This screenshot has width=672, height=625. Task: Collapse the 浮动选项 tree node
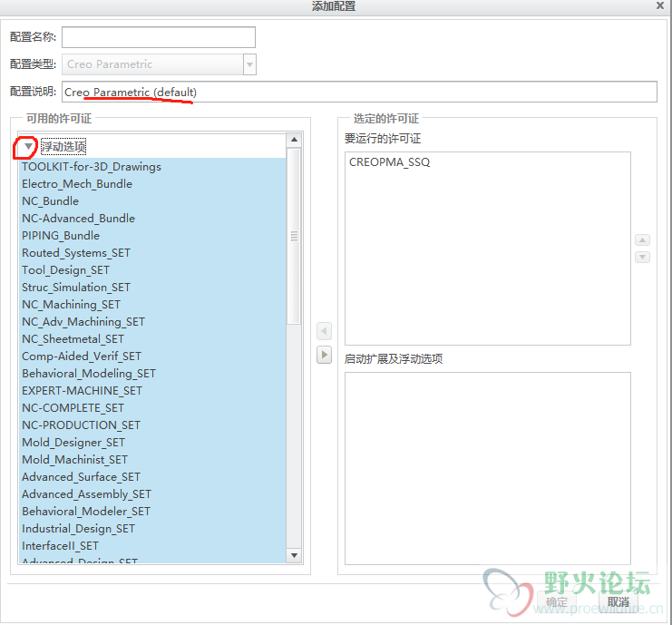click(x=28, y=147)
